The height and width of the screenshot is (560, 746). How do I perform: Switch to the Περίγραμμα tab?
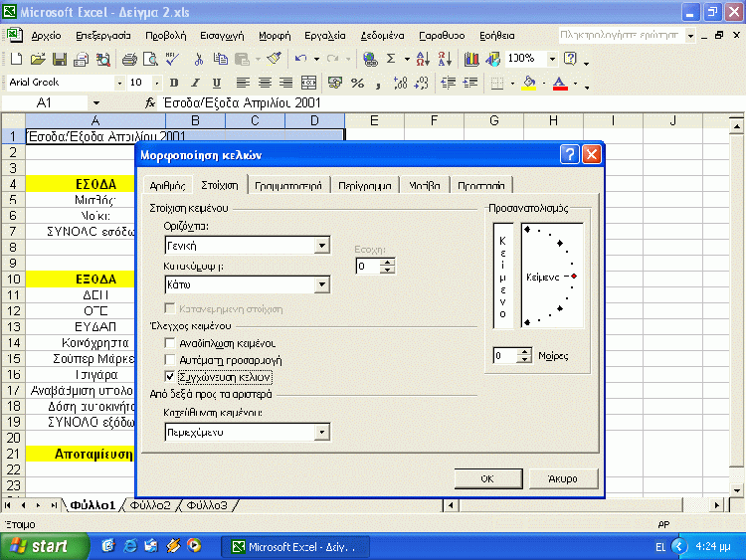point(365,186)
